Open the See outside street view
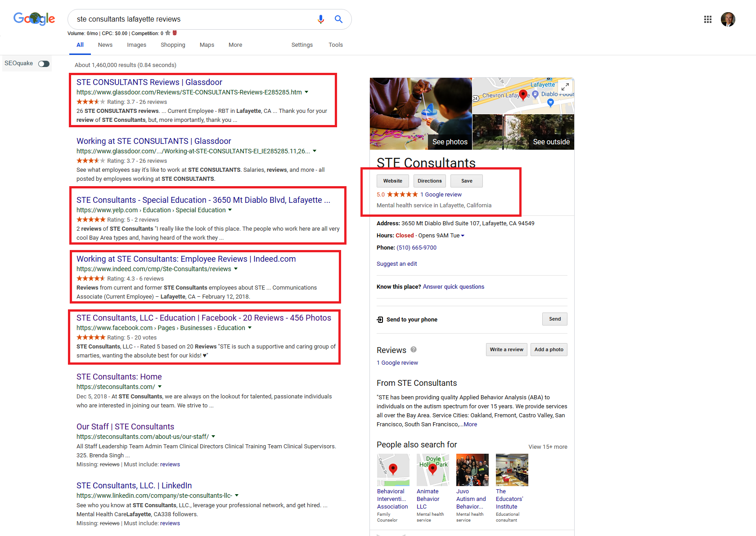Image resolution: width=756 pixels, height=536 pixels. (523, 132)
